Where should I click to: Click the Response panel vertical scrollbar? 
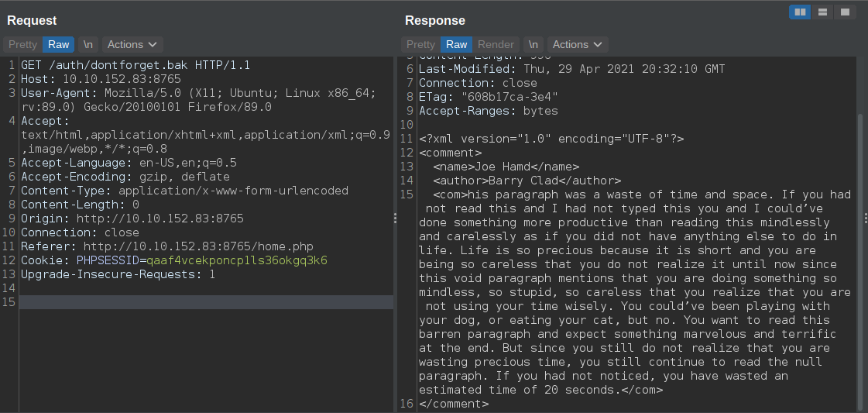click(859, 260)
